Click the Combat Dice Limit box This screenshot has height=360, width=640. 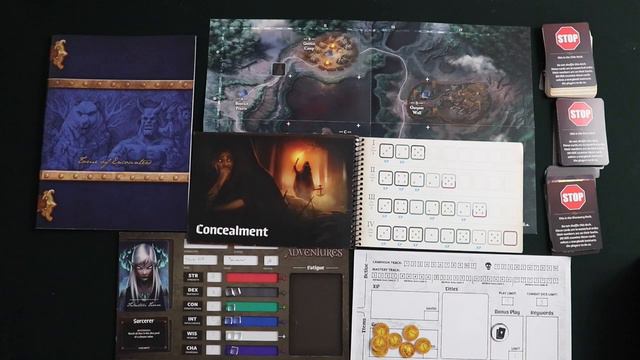click(542, 302)
